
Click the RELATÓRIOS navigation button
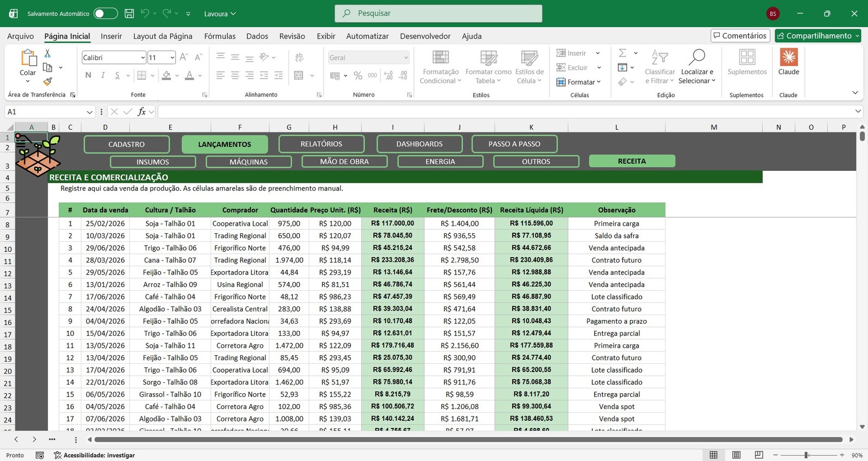(321, 144)
